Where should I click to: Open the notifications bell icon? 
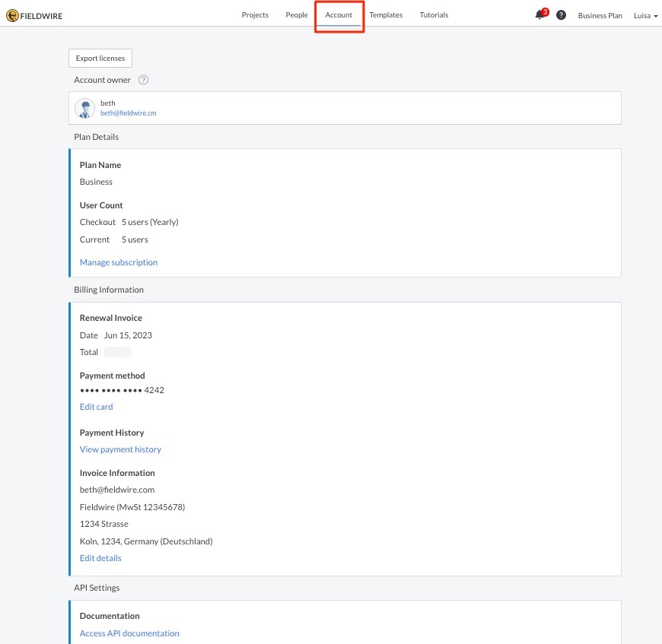pyautogui.click(x=540, y=15)
